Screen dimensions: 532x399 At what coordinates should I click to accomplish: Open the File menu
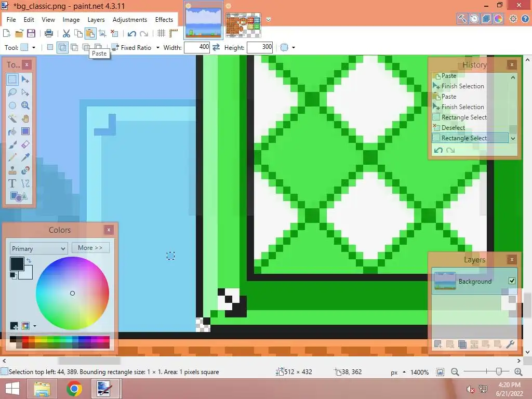[11, 19]
